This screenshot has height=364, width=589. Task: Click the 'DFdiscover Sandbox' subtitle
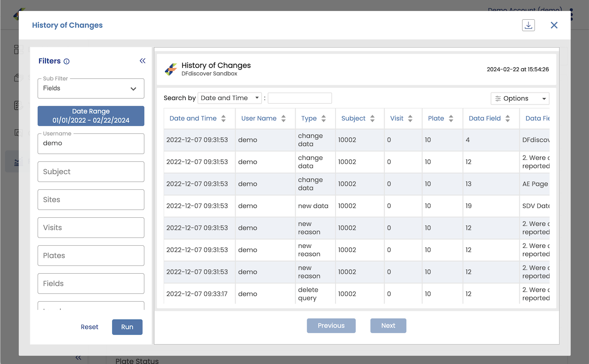click(x=209, y=73)
